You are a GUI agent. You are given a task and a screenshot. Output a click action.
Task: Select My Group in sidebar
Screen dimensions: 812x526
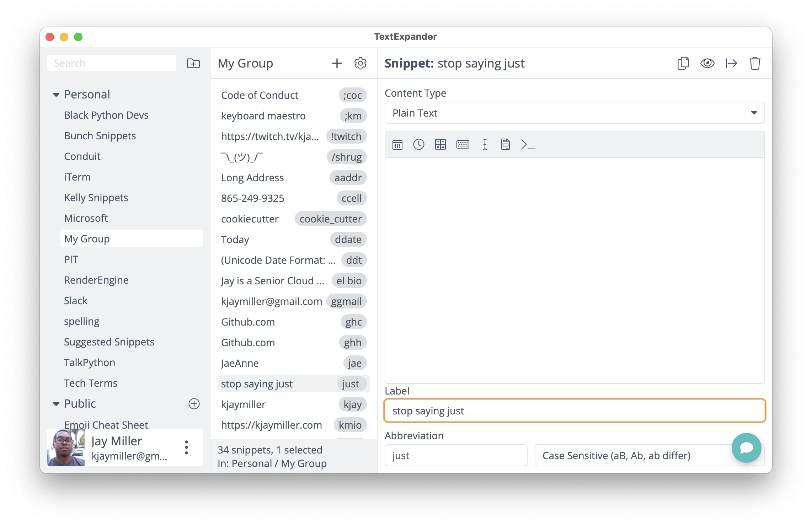click(x=132, y=239)
